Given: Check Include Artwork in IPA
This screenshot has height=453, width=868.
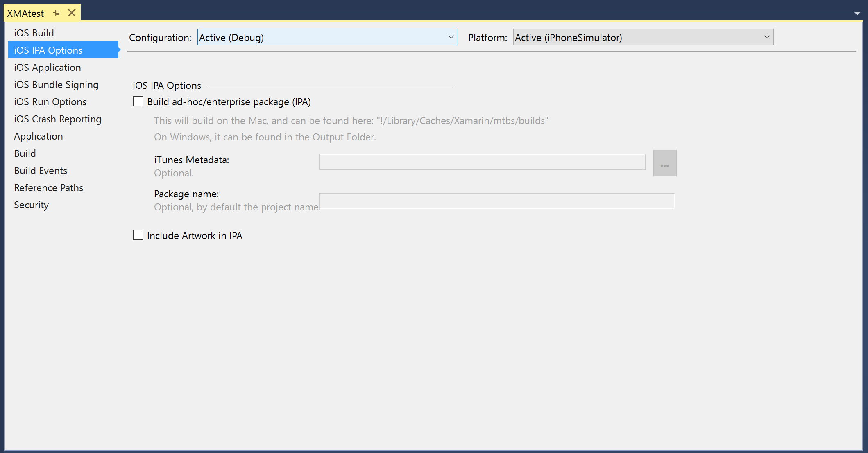Looking at the screenshot, I should [x=138, y=235].
